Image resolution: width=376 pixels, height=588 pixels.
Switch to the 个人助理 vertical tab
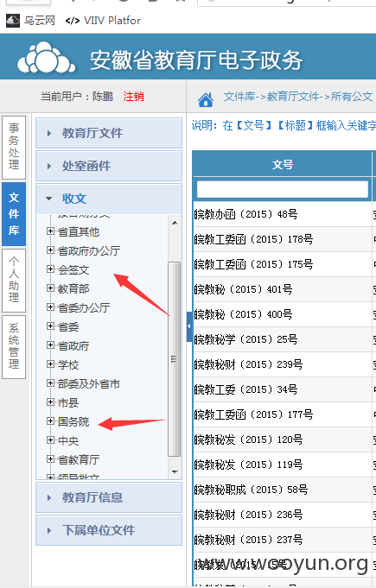pos(14,280)
